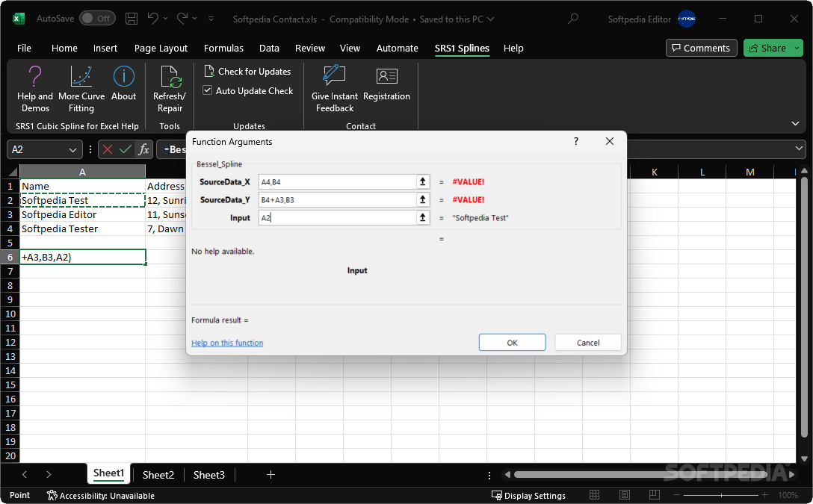The width and height of the screenshot is (813, 504).
Task: Select row 6 header
Action: tap(10, 257)
